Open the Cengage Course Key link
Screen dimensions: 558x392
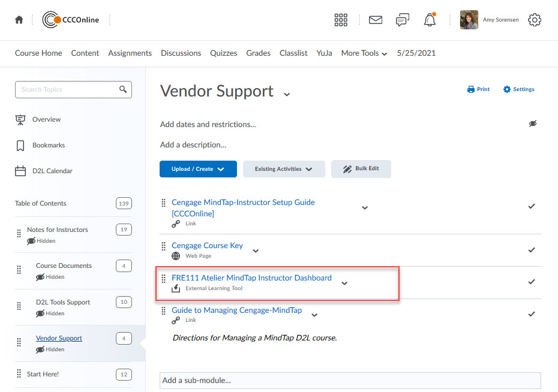point(207,245)
